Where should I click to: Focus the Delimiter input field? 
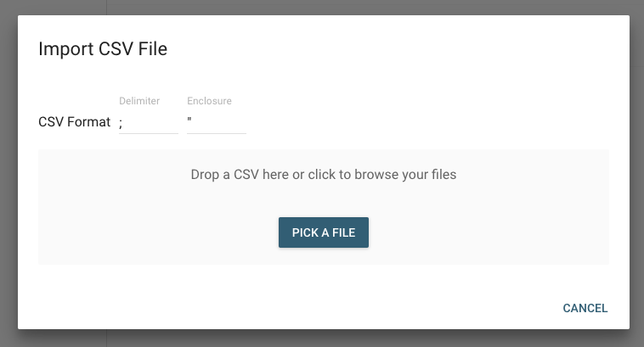coord(149,122)
